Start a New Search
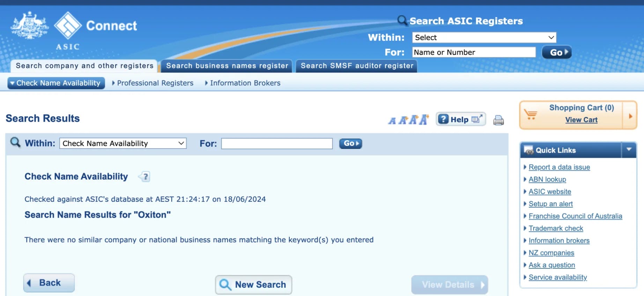Screen dimensions: 644x296 coord(253,284)
